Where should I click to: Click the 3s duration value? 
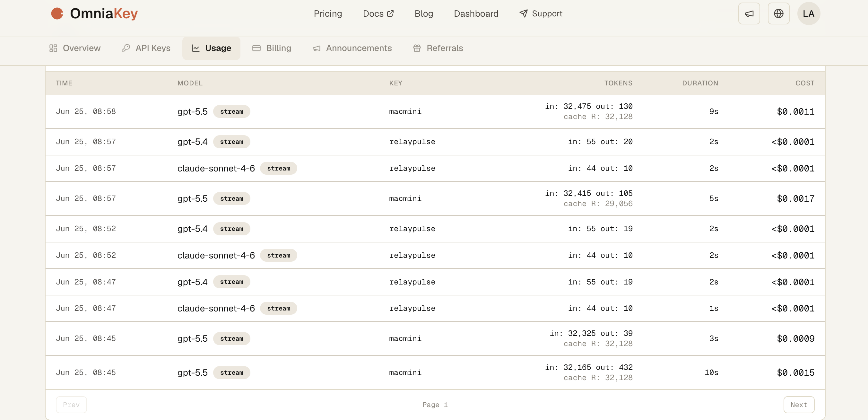point(714,338)
